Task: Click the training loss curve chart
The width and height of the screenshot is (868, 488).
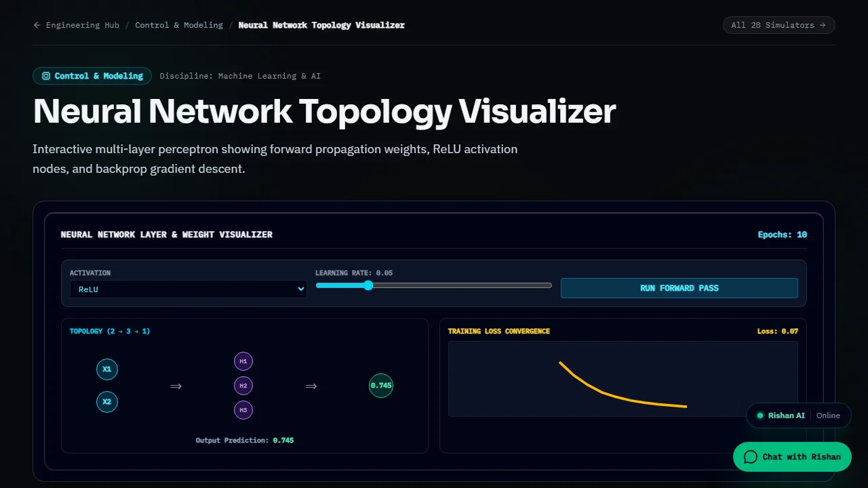Action: pyautogui.click(x=623, y=379)
